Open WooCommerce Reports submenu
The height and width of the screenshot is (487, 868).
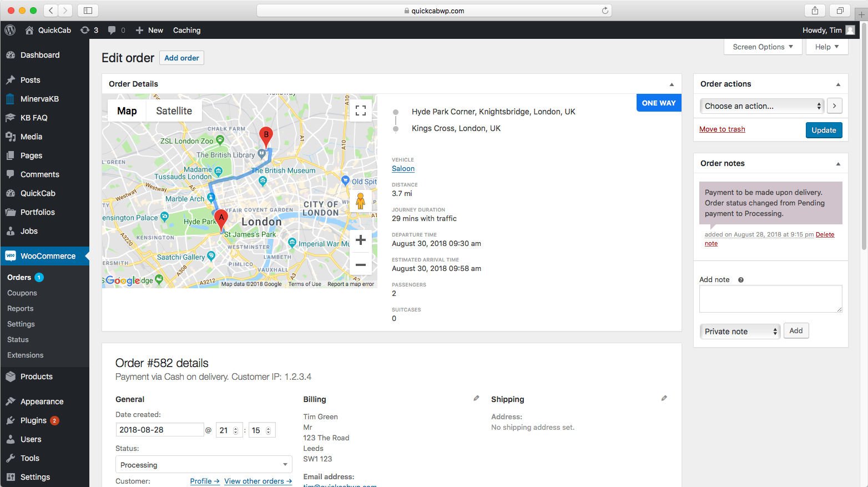[x=21, y=309]
